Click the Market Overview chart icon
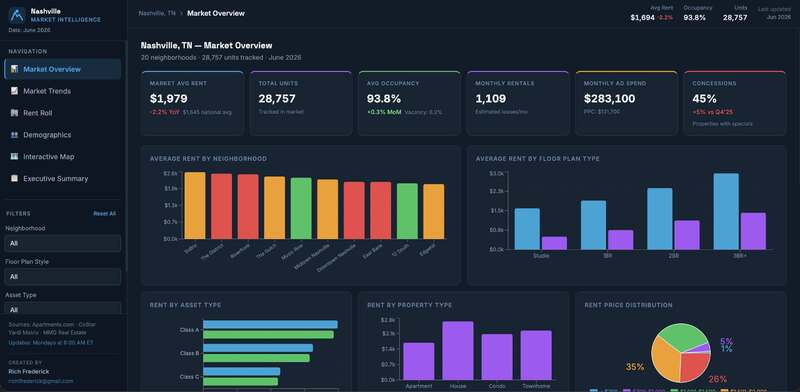The width and height of the screenshot is (800, 392). (x=14, y=69)
